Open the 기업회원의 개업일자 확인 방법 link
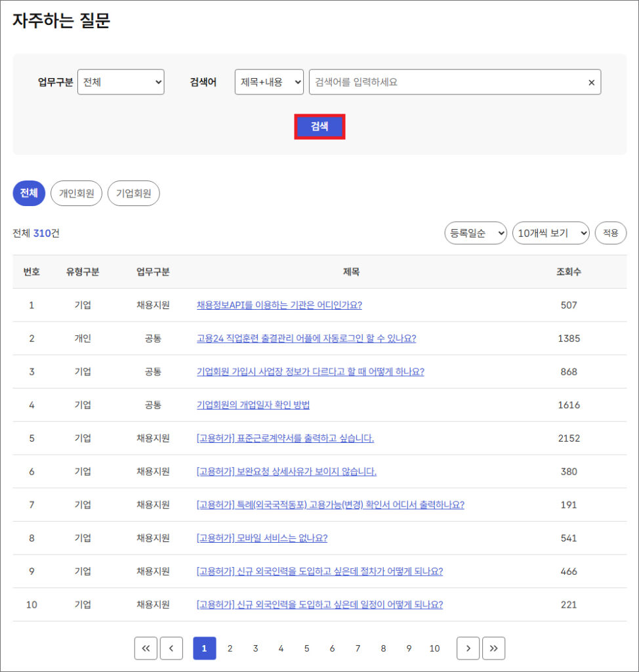Image resolution: width=639 pixels, height=672 pixels. [253, 405]
